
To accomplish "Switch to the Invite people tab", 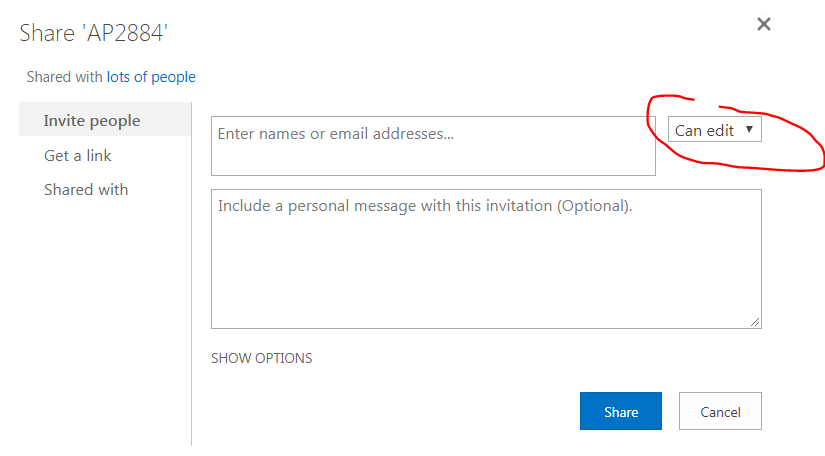I will 92,121.
